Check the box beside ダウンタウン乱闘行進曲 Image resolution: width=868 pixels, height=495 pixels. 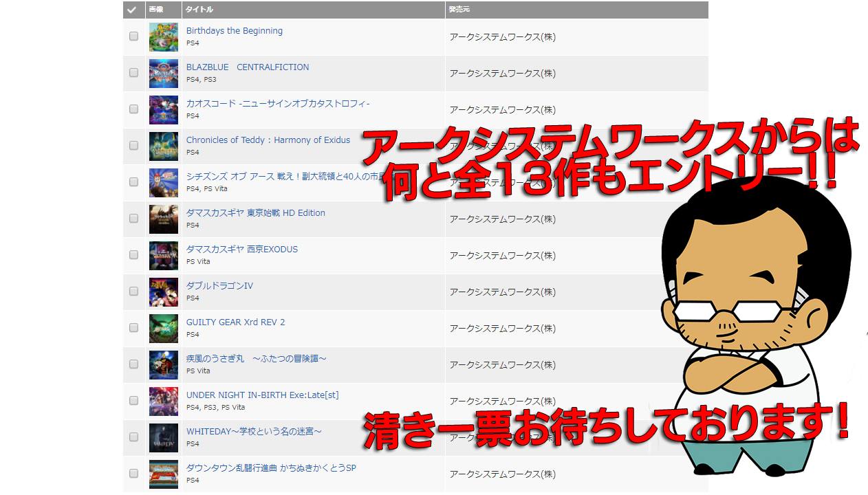tap(133, 474)
